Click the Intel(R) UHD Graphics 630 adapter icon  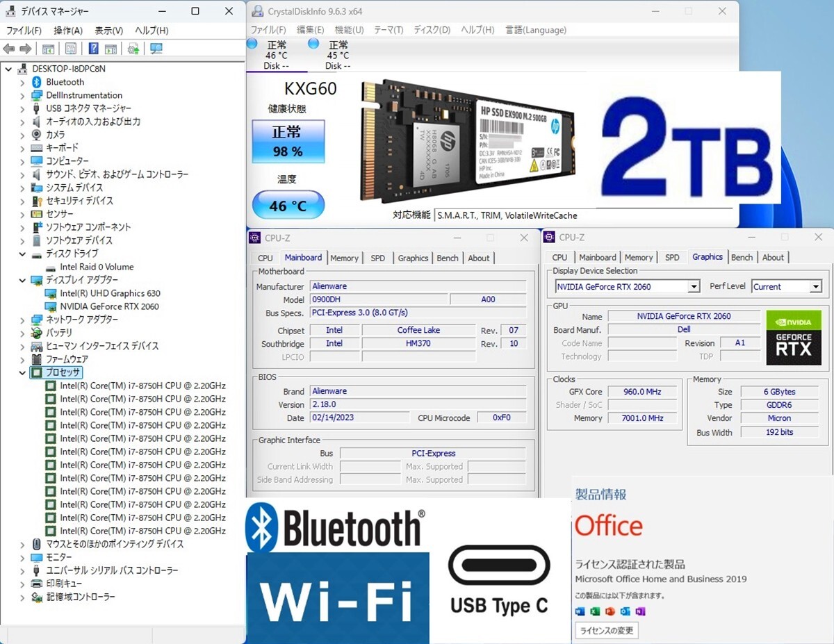[x=51, y=293]
